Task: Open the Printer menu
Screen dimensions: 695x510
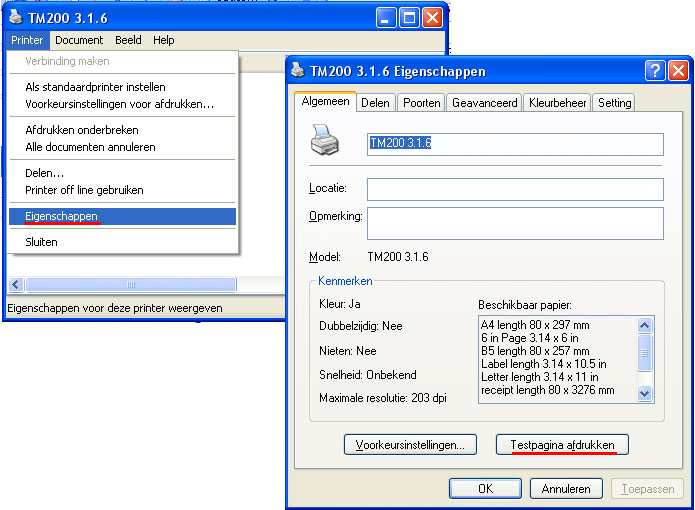Action: (26, 40)
